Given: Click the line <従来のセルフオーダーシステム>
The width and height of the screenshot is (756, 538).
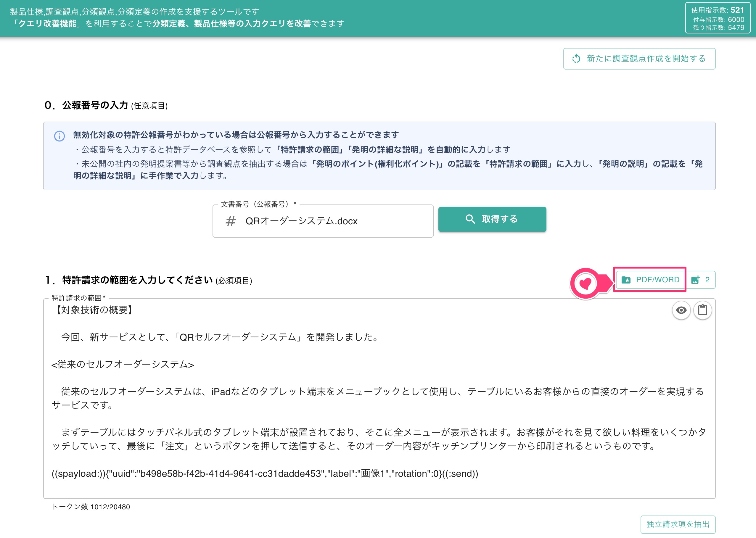Looking at the screenshot, I should [x=123, y=364].
